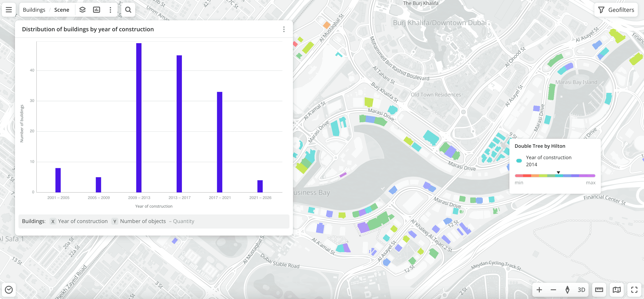Screen dimensions: 644x299
Task: Click the year of construction color scale
Action: coord(555,176)
